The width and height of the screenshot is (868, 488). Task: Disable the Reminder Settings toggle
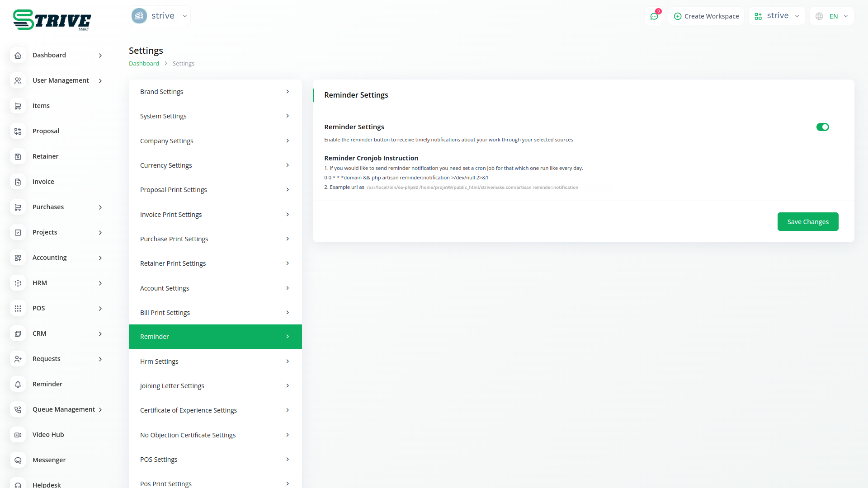(x=822, y=127)
